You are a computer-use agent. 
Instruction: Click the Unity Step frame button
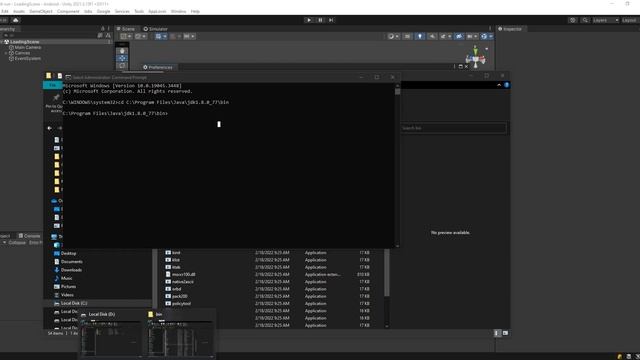coord(331,20)
